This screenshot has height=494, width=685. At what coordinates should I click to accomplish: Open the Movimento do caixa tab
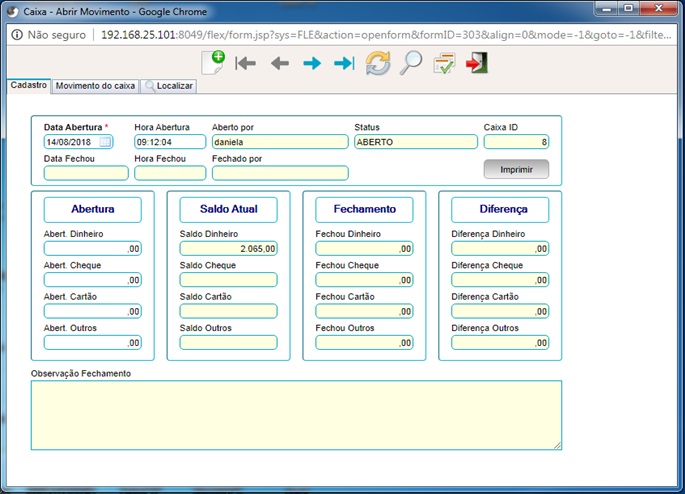pos(95,86)
